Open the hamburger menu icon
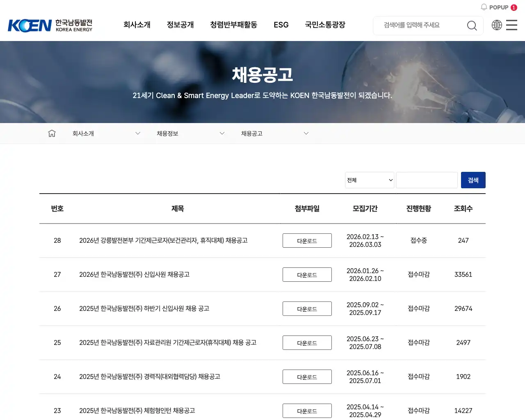 point(511,25)
